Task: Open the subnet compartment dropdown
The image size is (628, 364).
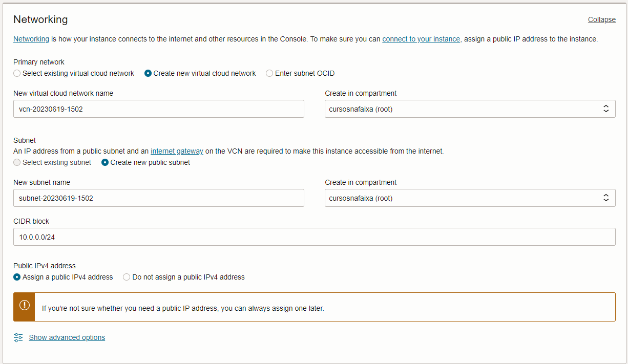Action: coord(470,198)
